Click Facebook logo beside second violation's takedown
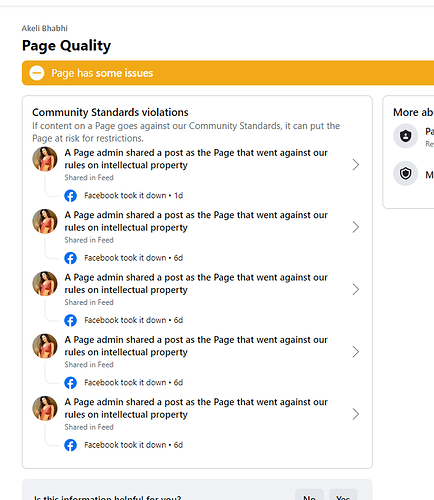The width and height of the screenshot is (434, 500). click(x=70, y=258)
